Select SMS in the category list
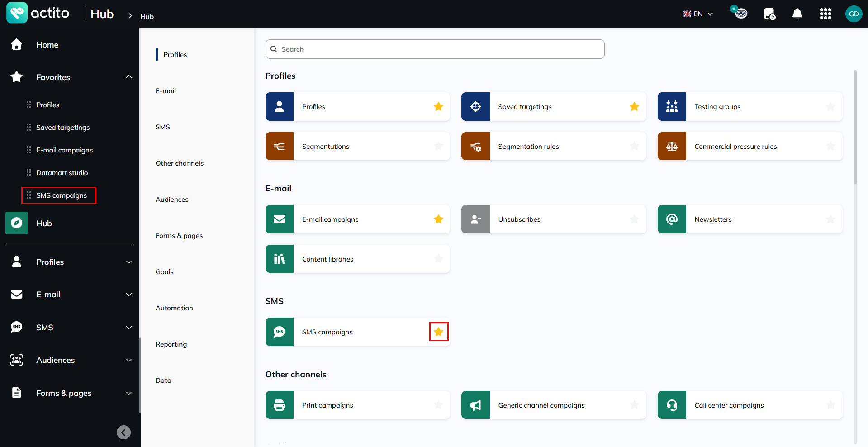Viewport: 868px width, 447px height. [163, 127]
